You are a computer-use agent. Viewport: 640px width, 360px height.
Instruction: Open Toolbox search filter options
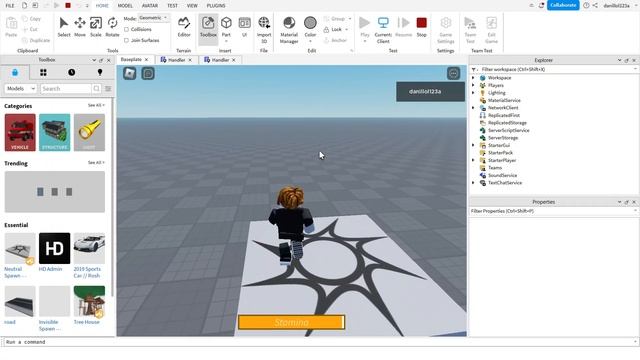pos(108,89)
